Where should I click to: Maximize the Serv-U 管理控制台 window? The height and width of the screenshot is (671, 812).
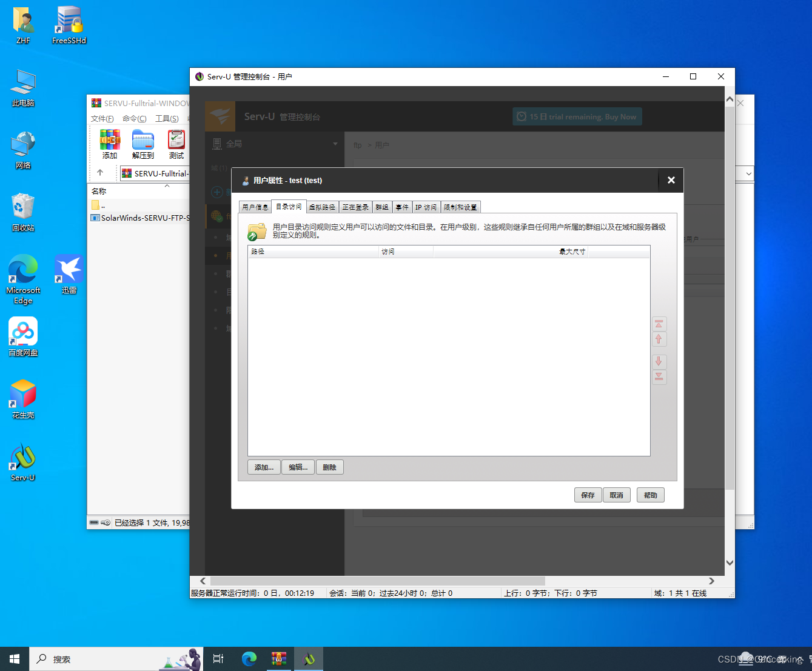[x=693, y=76]
